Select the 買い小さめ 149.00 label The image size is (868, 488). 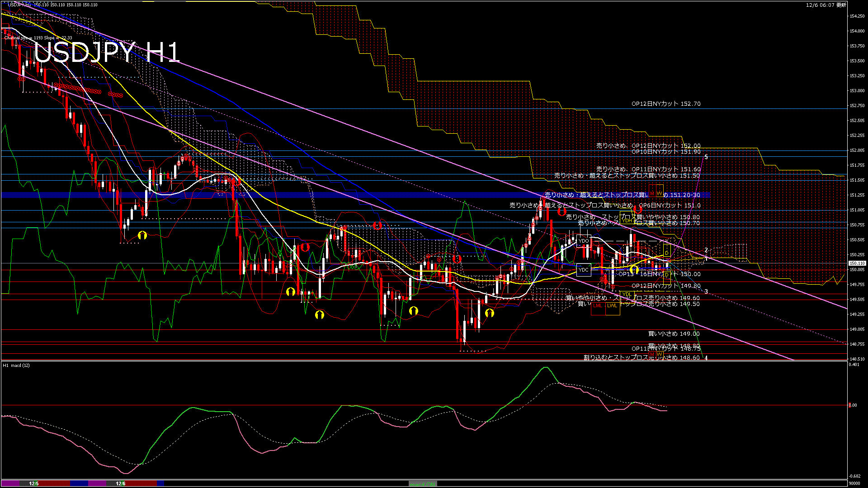(x=674, y=333)
